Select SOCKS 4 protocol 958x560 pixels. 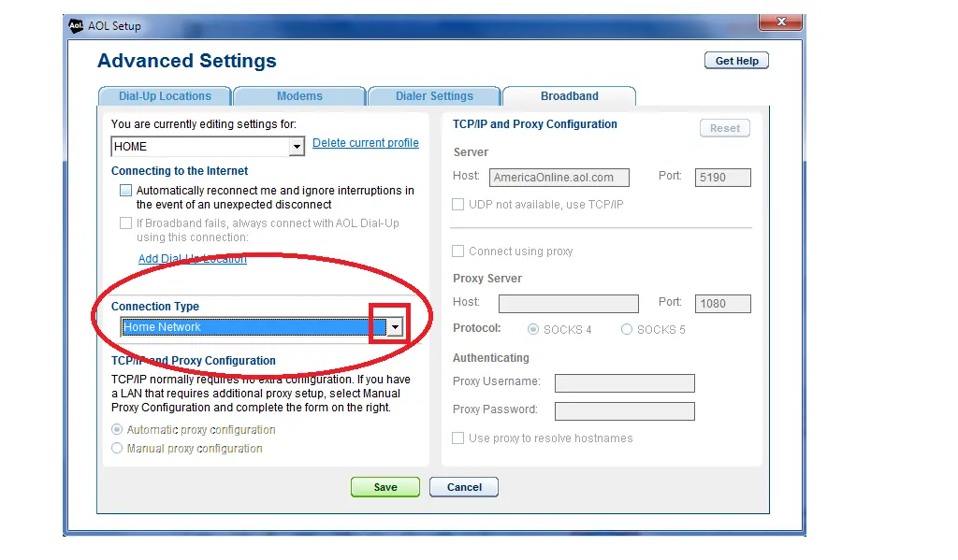click(533, 329)
